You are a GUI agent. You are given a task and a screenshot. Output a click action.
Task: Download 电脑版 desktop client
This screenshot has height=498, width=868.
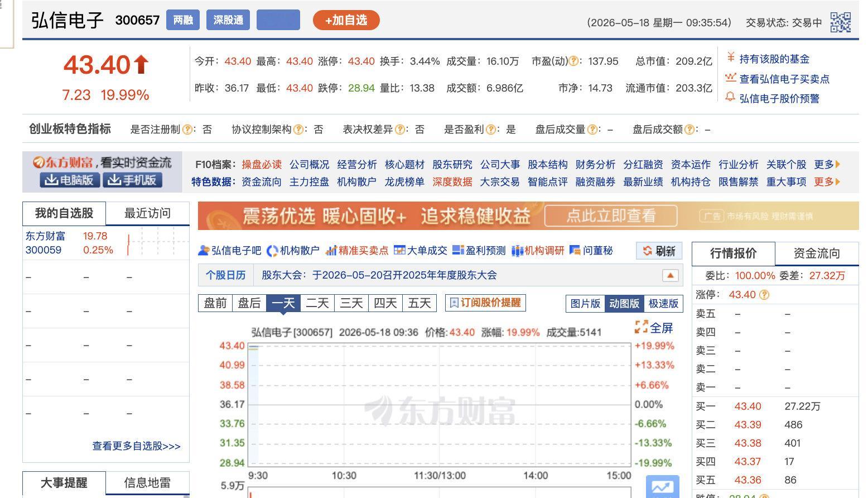coord(70,180)
